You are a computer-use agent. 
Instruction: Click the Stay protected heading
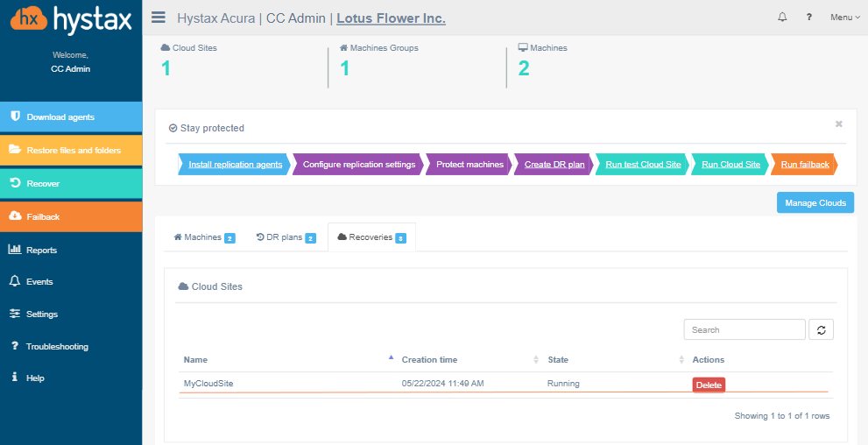pos(207,128)
